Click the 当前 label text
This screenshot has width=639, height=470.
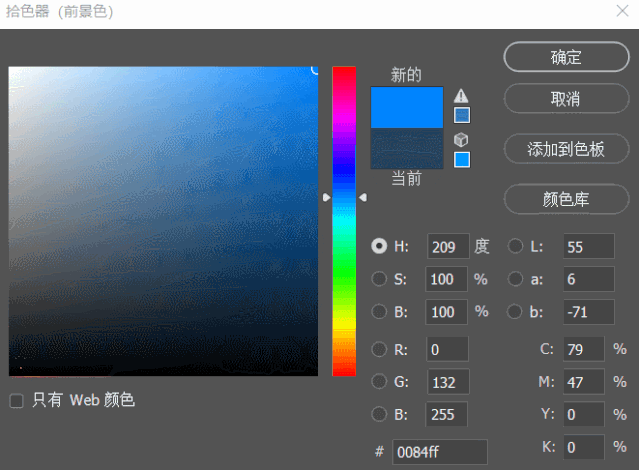pyautogui.click(x=406, y=179)
